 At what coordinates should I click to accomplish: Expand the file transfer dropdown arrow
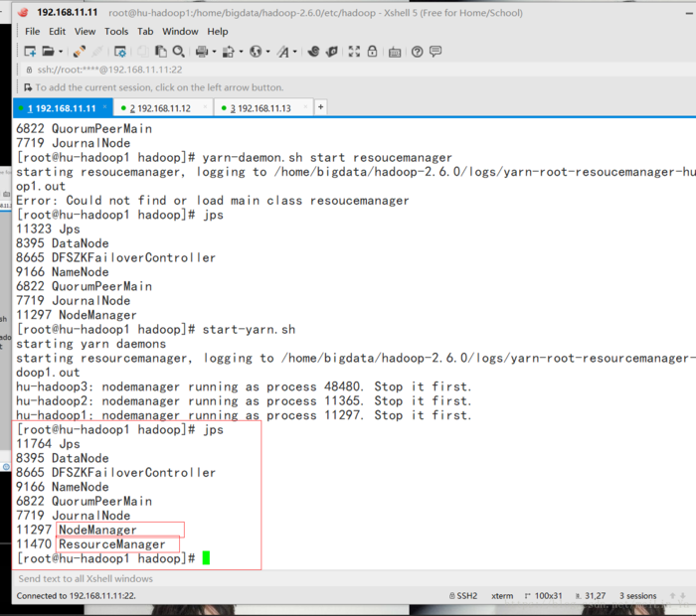[241, 52]
